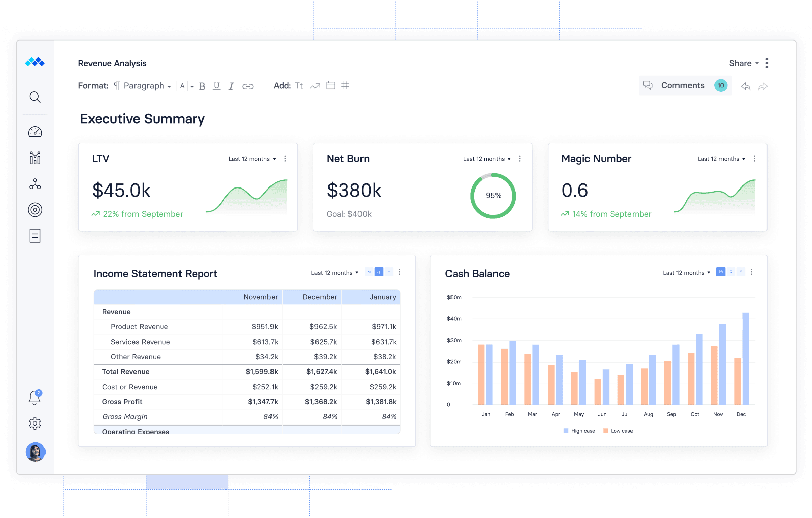Click the undo arrow near Comments
Viewport: 812px width, 518px height.
(x=745, y=86)
